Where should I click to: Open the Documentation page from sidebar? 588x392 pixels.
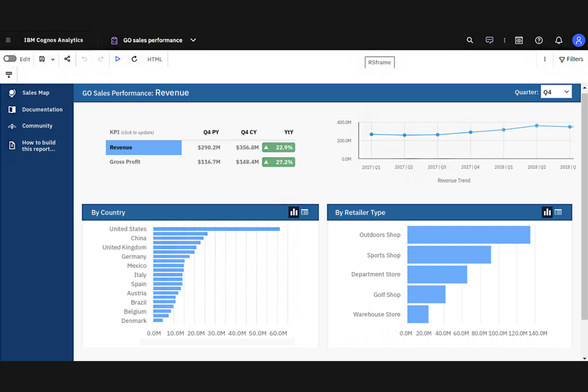pyautogui.click(x=42, y=109)
